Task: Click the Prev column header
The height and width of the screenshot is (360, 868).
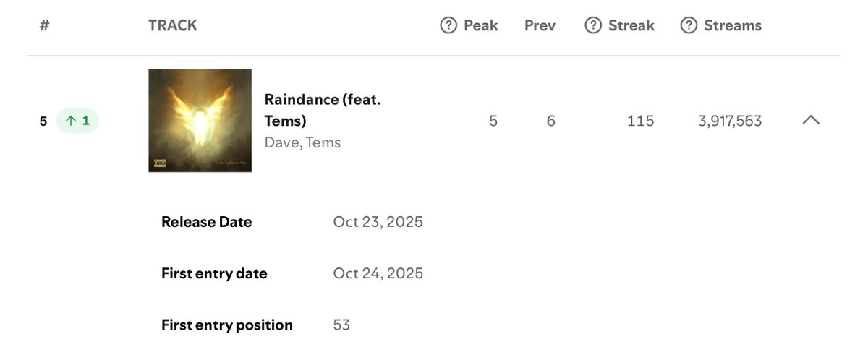Action: tap(540, 25)
